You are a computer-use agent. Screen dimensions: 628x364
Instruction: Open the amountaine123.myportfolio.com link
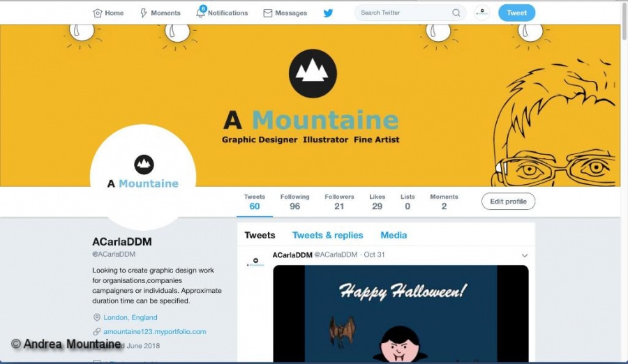[155, 331]
